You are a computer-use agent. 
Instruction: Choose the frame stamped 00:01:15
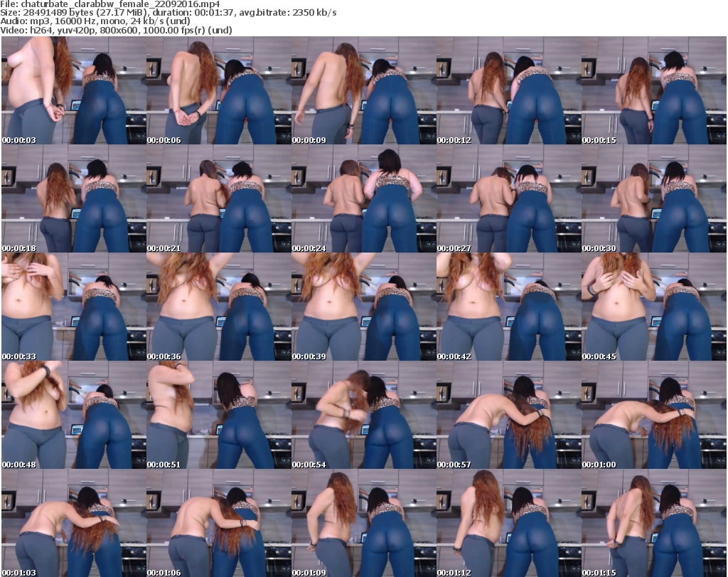(x=654, y=523)
